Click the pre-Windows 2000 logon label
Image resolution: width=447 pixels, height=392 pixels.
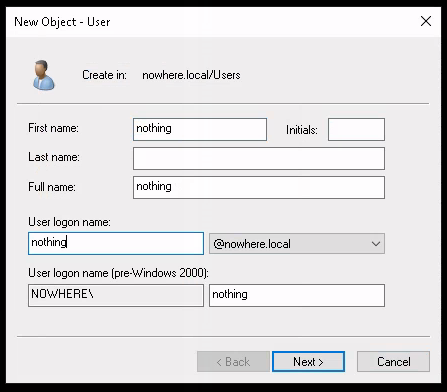coord(118,273)
